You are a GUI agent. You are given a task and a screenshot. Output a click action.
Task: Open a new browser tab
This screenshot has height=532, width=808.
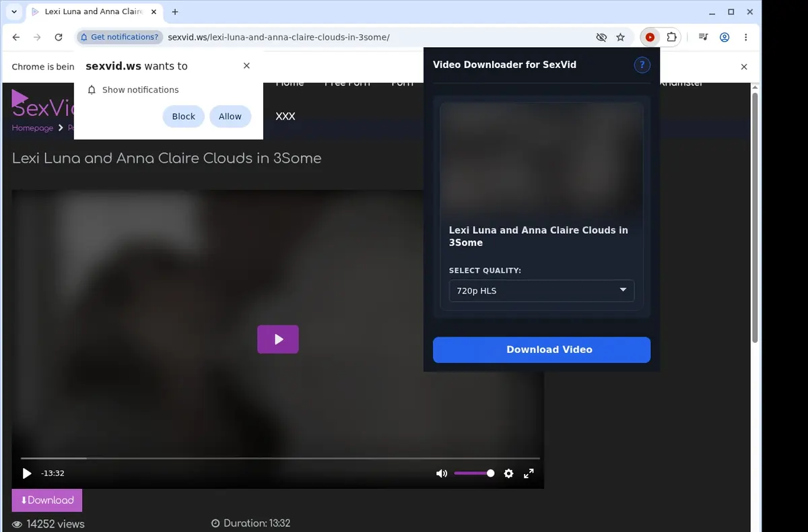[x=175, y=12]
